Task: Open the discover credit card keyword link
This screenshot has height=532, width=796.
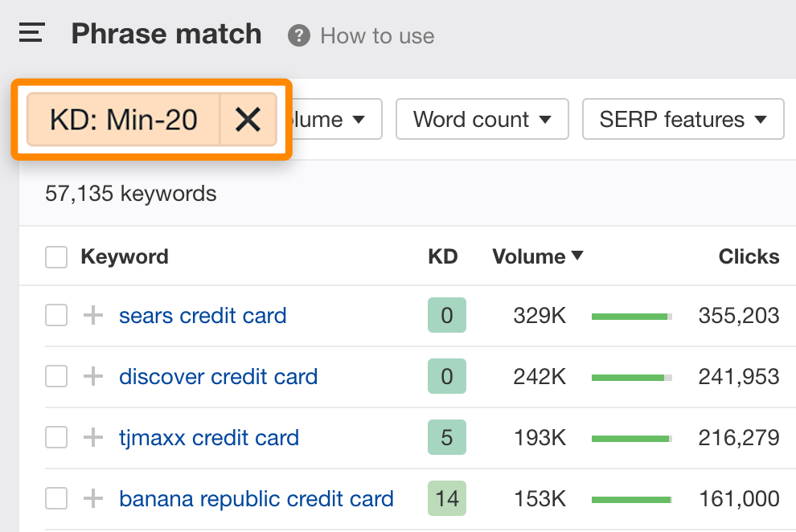Action: click(218, 377)
